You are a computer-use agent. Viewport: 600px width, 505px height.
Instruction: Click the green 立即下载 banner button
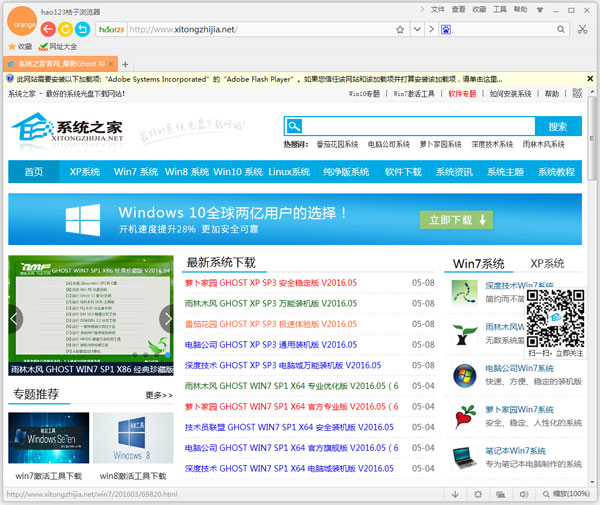(x=456, y=220)
